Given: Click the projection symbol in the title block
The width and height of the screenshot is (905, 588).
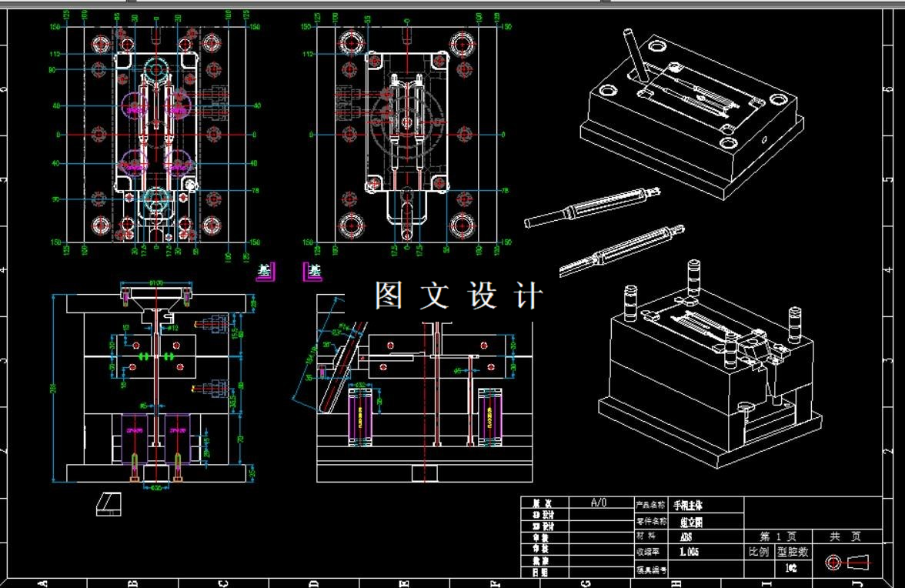Looking at the screenshot, I should [x=847, y=562].
